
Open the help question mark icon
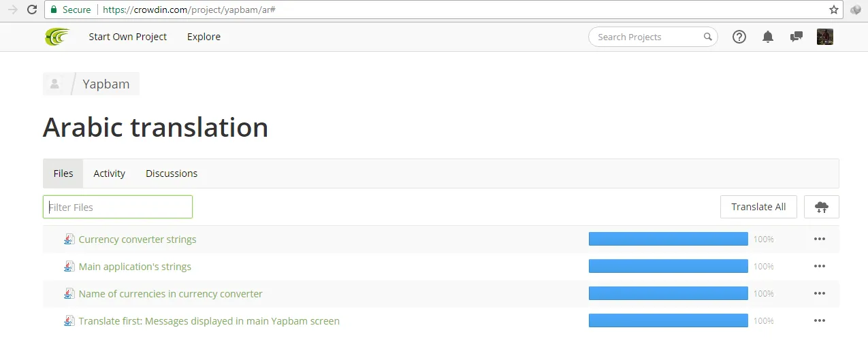point(739,37)
